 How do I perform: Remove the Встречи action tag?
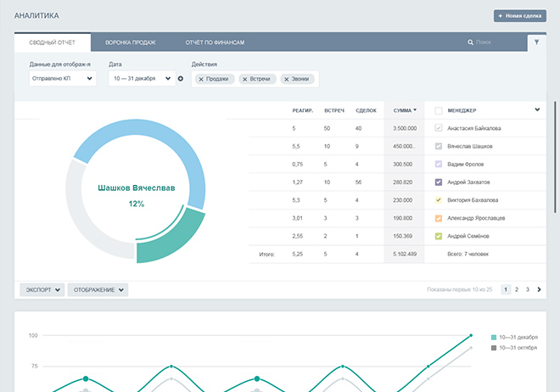245,79
